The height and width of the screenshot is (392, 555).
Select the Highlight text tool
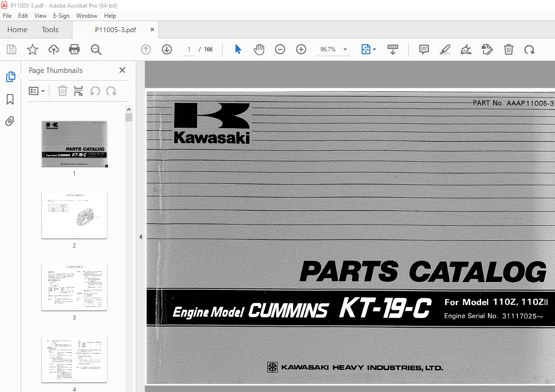445,49
